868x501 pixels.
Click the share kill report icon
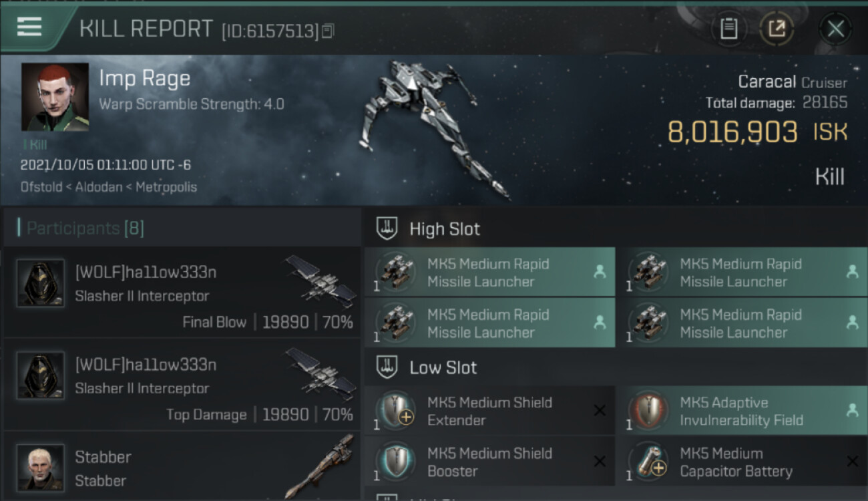coord(777,29)
